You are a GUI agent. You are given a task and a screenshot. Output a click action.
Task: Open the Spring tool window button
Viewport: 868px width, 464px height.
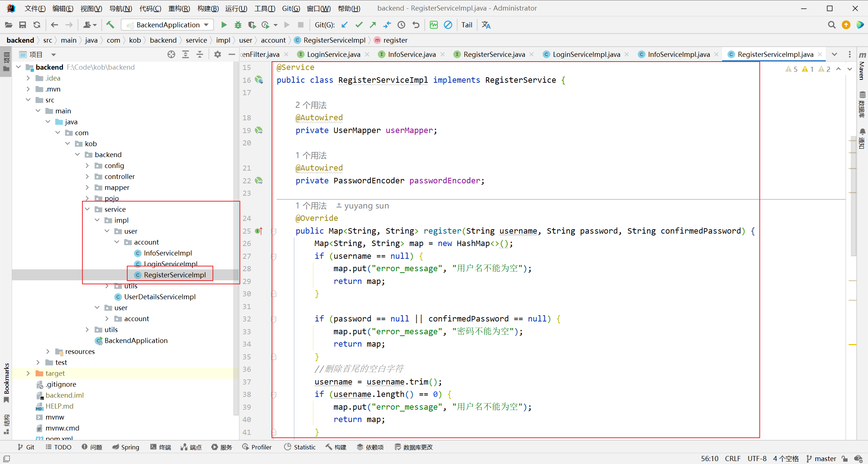pos(126,447)
